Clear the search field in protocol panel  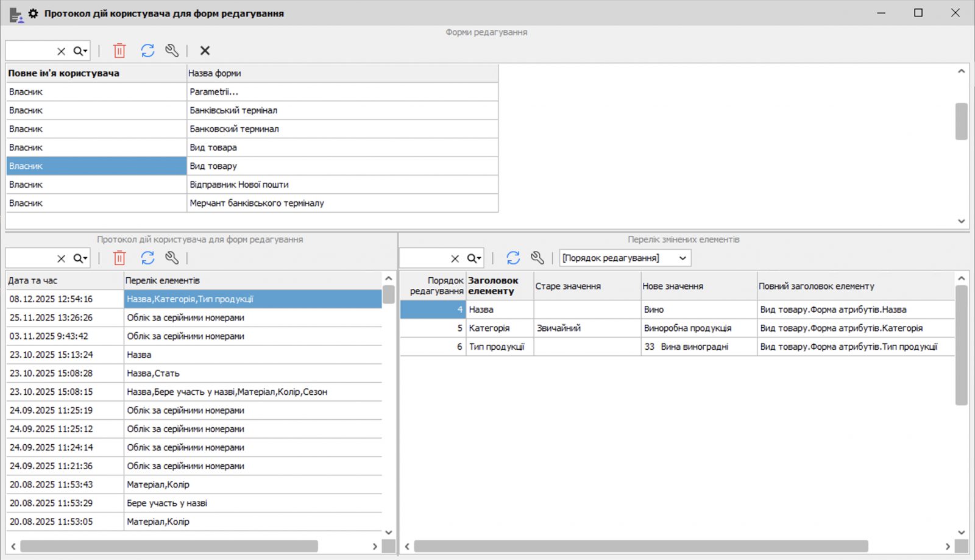click(x=61, y=258)
